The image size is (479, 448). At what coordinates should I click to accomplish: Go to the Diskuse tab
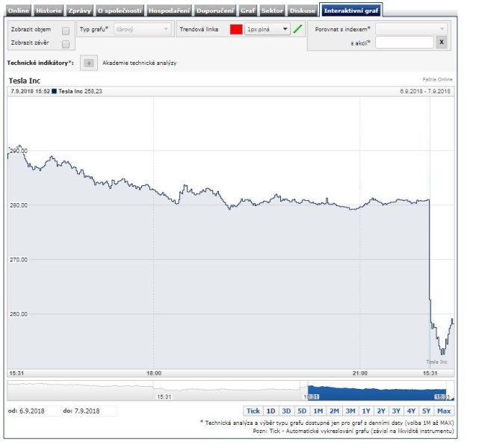click(x=302, y=10)
